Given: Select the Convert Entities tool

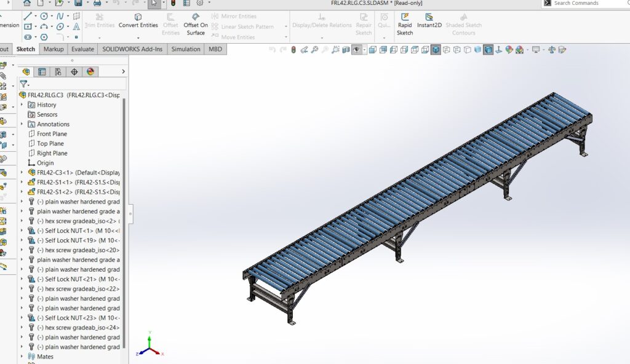Looking at the screenshot, I should [138, 21].
